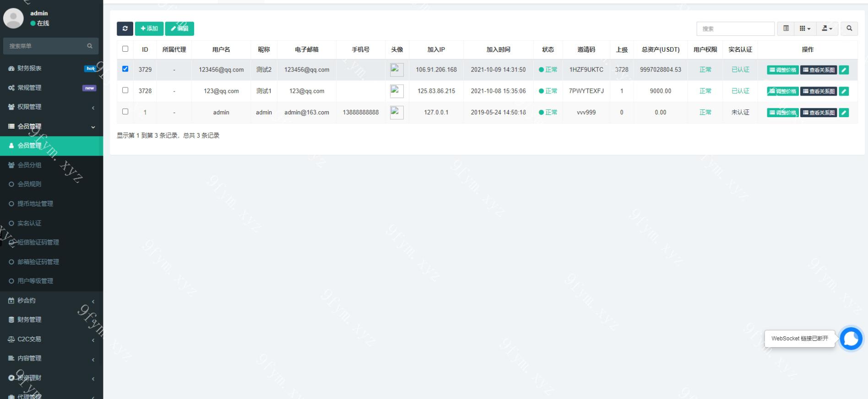The width and height of the screenshot is (868, 399).
Task: Expand the C2C交易 sidebar menu
Action: tap(51, 339)
